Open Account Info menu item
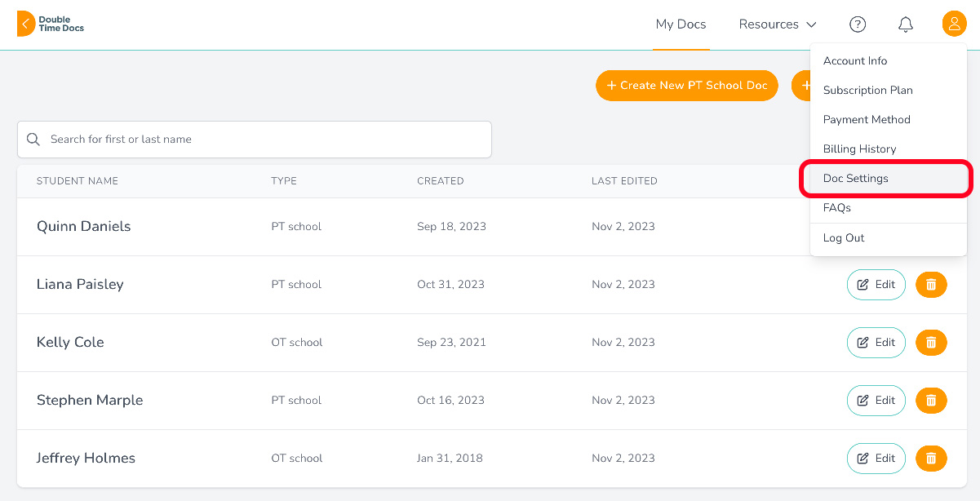The height and width of the screenshot is (501, 980). pos(855,61)
